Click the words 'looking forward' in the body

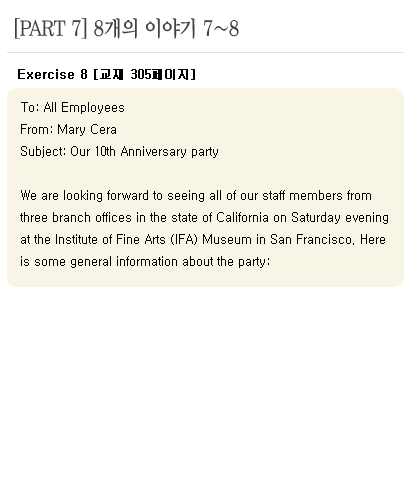(x=106, y=196)
